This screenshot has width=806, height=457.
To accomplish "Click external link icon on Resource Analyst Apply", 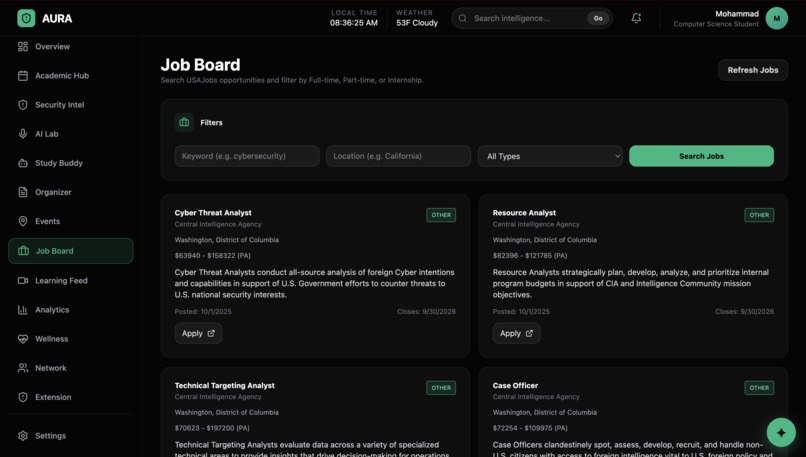I will click(529, 333).
